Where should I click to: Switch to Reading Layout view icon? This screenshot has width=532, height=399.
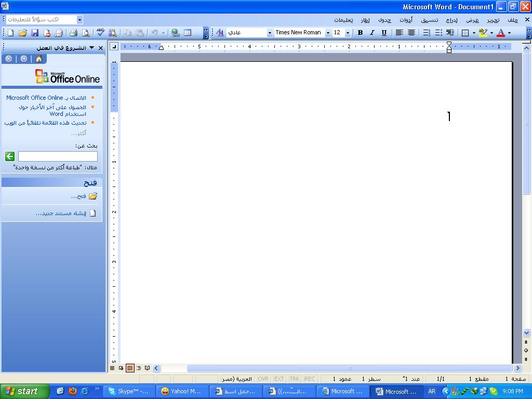click(147, 368)
